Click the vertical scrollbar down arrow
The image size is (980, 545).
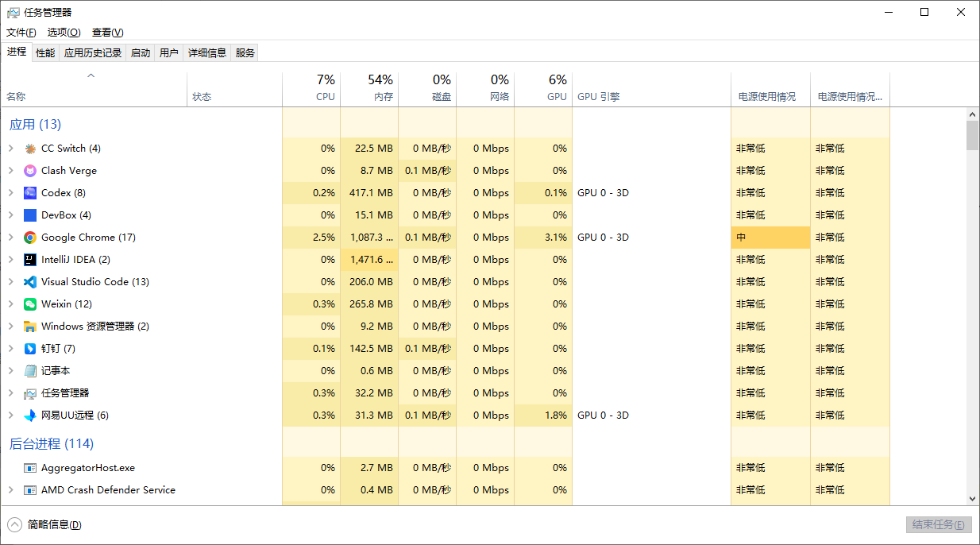973,498
